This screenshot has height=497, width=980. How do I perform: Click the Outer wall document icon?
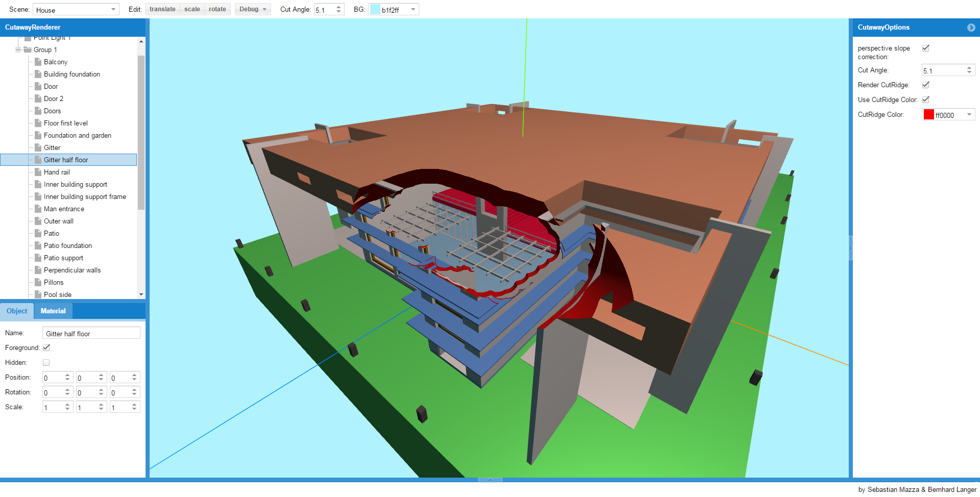[38, 221]
